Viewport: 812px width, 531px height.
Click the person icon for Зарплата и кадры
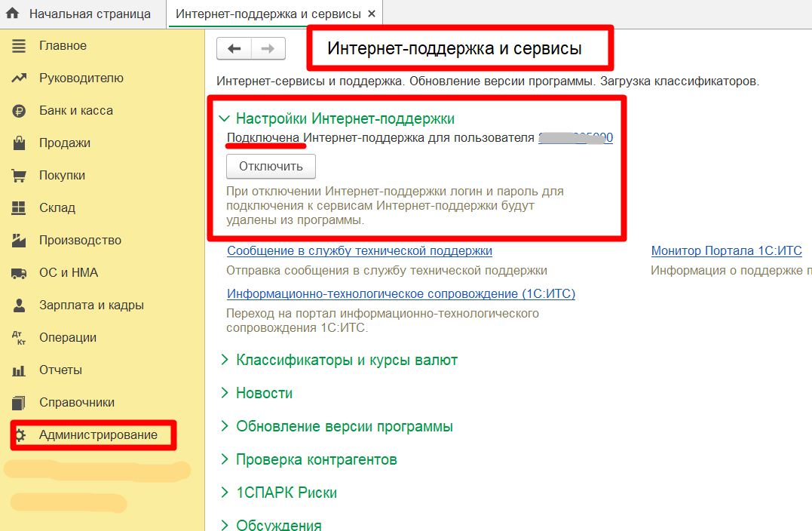click(19, 305)
